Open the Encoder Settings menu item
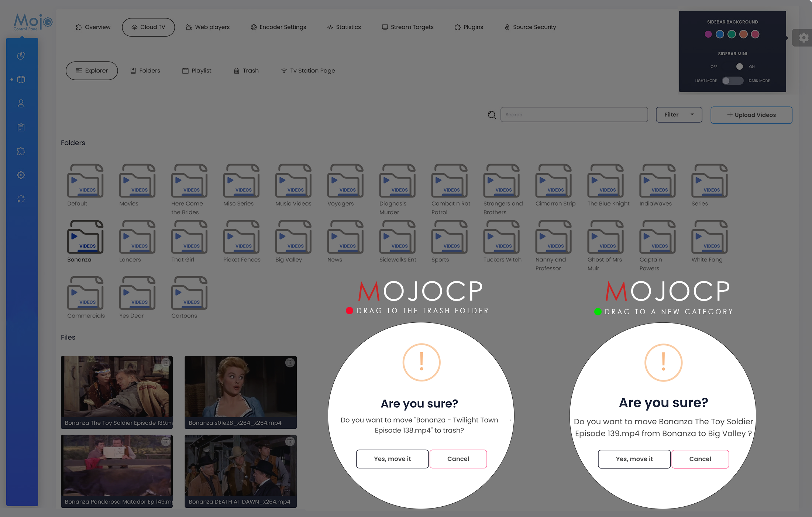The image size is (812, 517). coord(278,27)
